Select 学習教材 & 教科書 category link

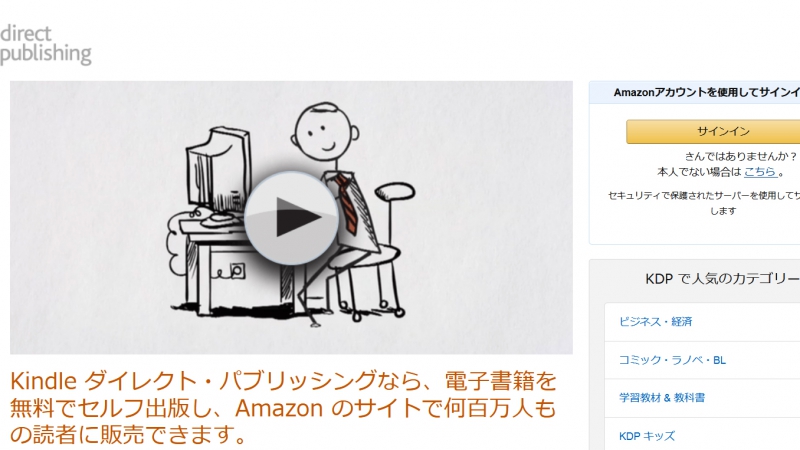662,397
